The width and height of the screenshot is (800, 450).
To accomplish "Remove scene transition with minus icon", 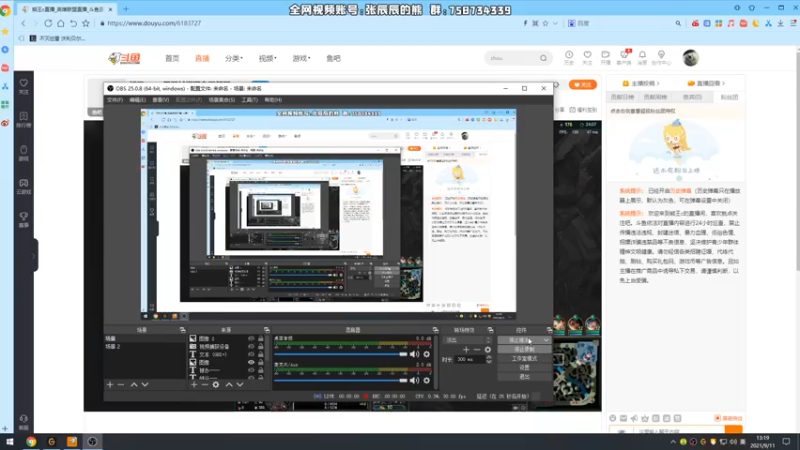I will [x=477, y=349].
